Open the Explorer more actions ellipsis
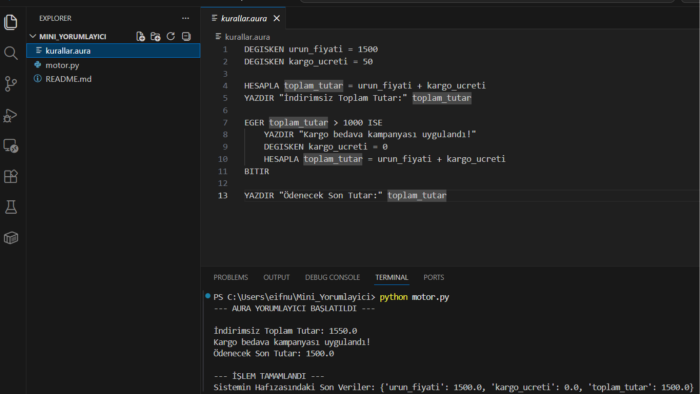This screenshot has width=700, height=394. 185,18
